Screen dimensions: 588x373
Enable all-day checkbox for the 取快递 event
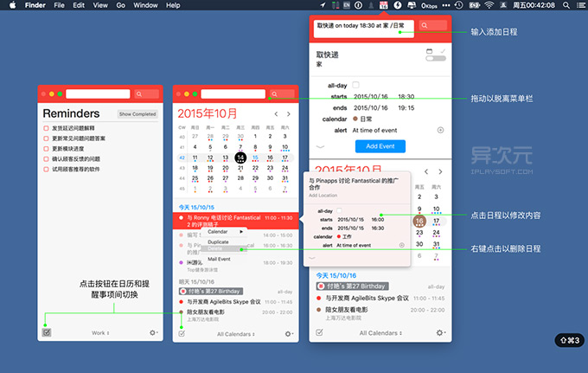coord(355,85)
